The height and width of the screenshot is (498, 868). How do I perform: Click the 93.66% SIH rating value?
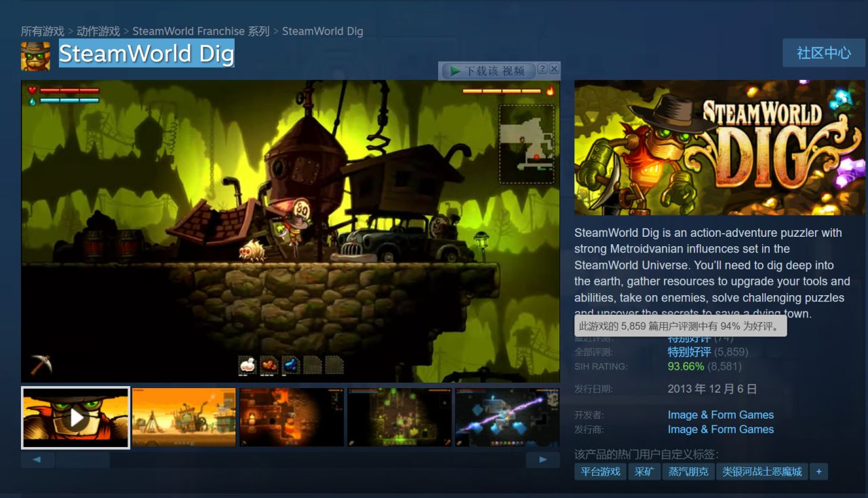coord(686,366)
